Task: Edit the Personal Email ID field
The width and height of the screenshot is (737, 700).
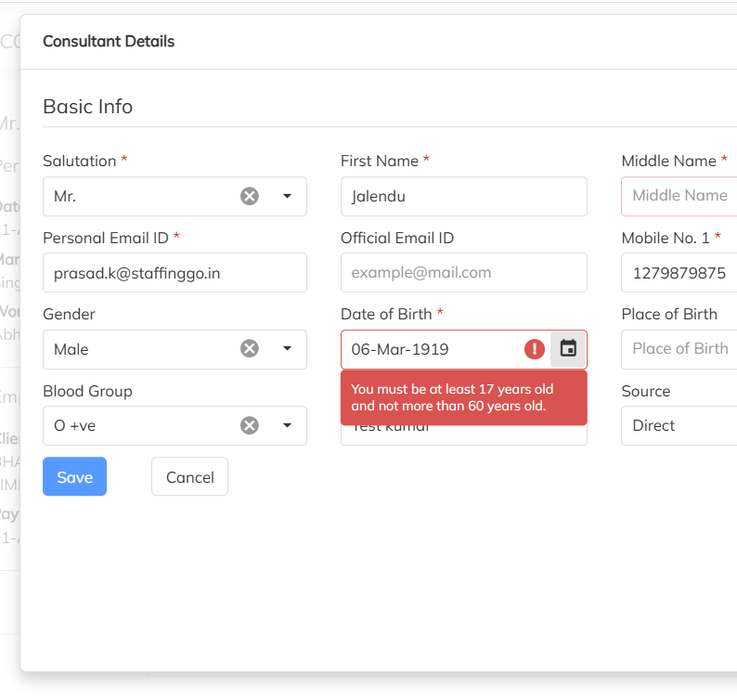Action: pyautogui.click(x=175, y=273)
